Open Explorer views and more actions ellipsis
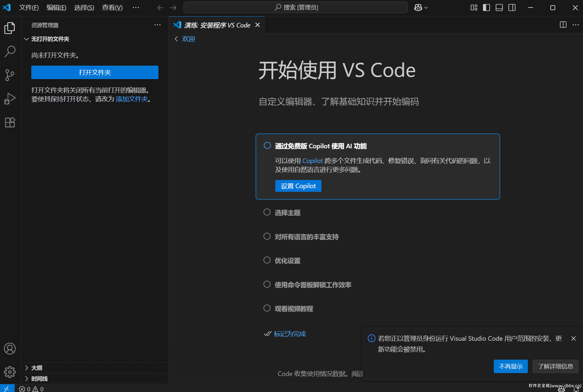 [x=157, y=25]
